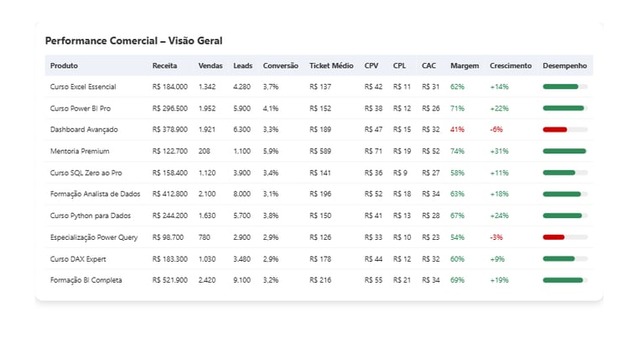Click the Ticket Médio column header
Screen dimensions: 644x359
click(x=331, y=65)
